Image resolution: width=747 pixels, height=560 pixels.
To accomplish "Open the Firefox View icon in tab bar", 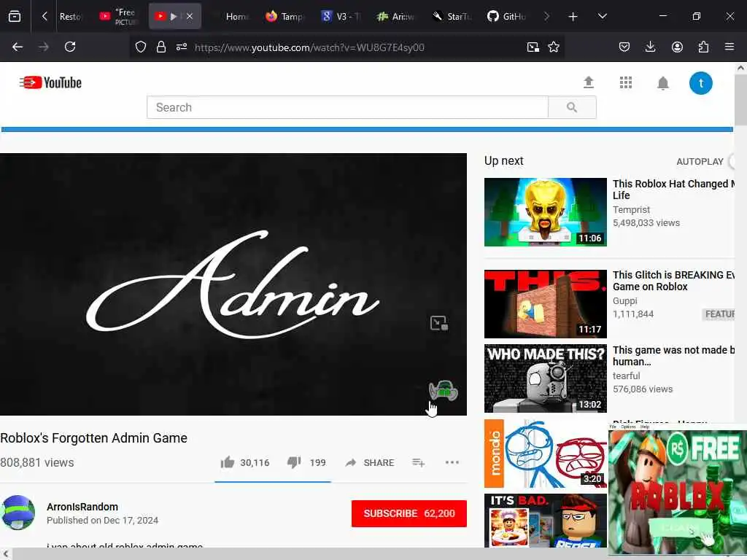I will point(15,17).
